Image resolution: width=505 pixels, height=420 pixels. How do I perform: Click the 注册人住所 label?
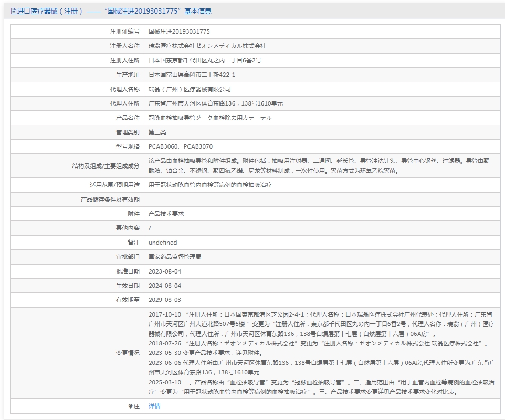(124, 60)
